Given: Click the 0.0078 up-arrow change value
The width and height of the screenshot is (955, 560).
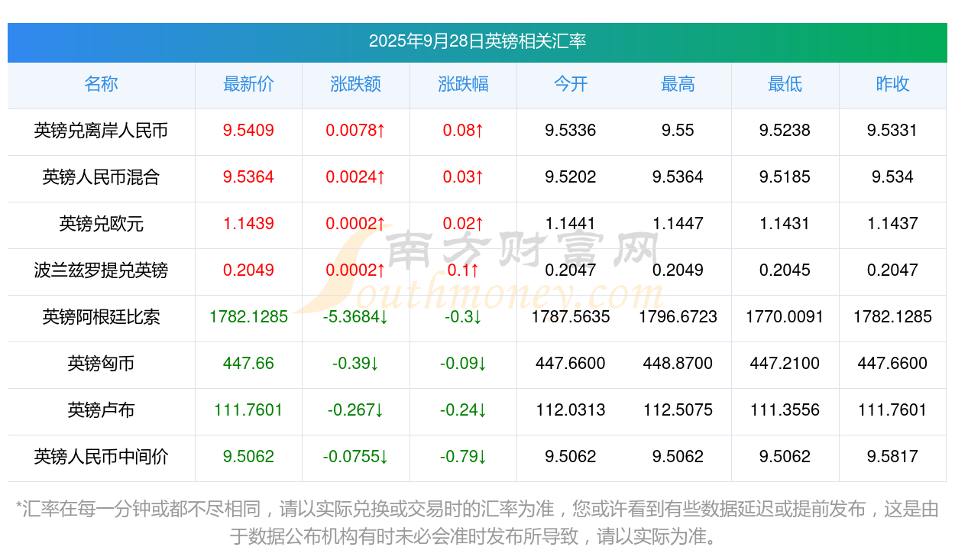Looking at the screenshot, I should pyautogui.click(x=355, y=131).
